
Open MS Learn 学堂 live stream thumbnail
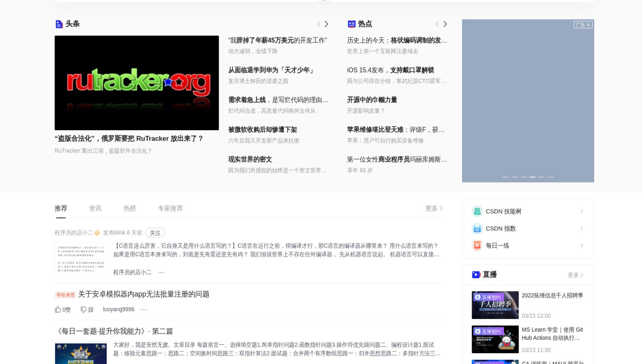tap(495, 339)
